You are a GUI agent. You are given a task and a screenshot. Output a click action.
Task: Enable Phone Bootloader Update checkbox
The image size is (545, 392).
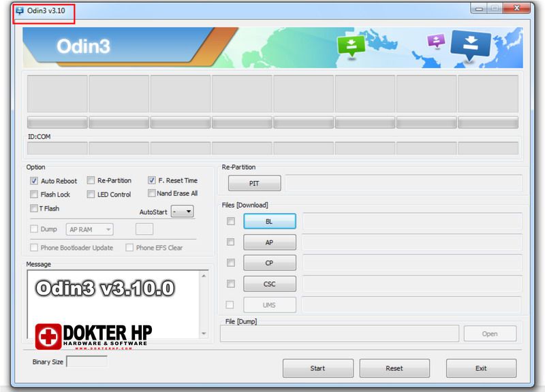click(33, 248)
